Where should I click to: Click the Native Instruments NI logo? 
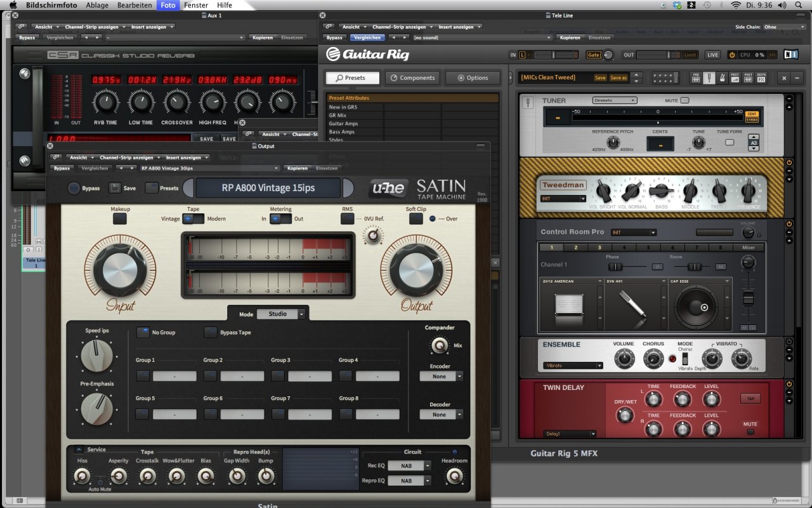coord(791,55)
